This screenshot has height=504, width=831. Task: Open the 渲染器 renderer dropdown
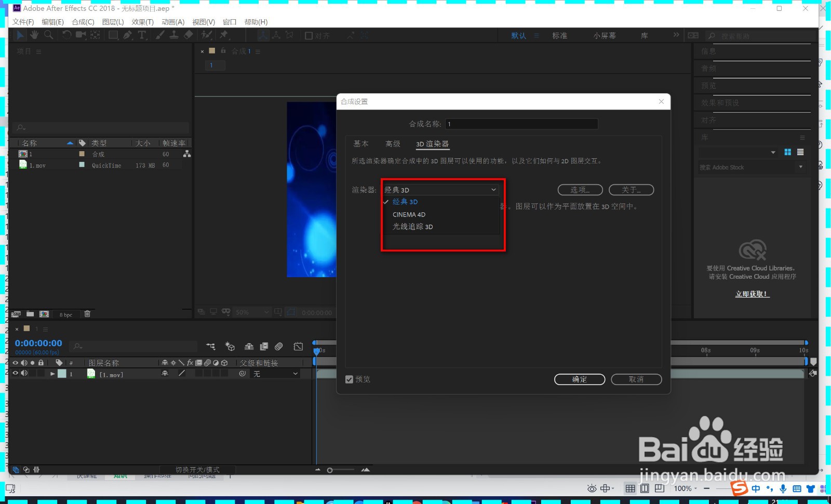(440, 190)
